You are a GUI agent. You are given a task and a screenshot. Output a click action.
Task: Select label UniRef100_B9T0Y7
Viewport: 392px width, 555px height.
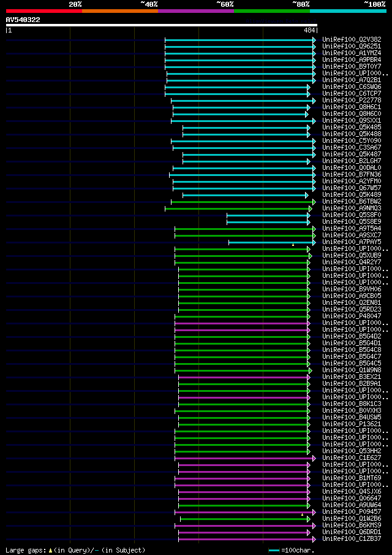[352, 67]
